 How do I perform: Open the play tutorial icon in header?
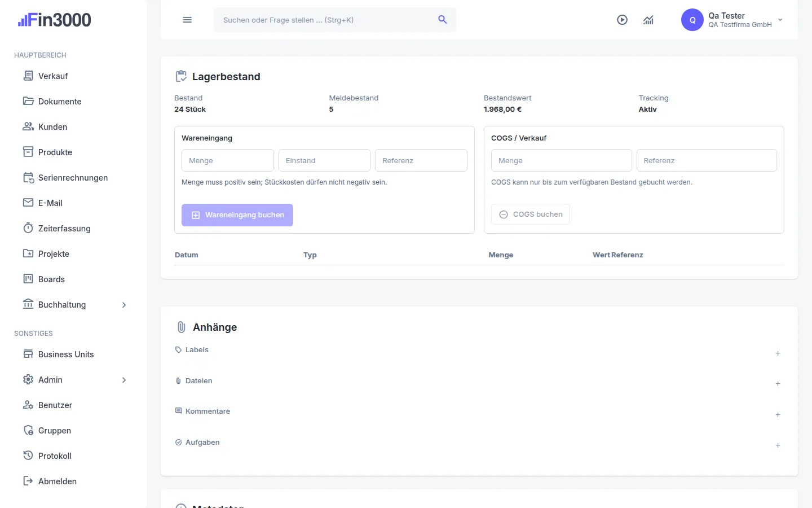pyautogui.click(x=622, y=20)
